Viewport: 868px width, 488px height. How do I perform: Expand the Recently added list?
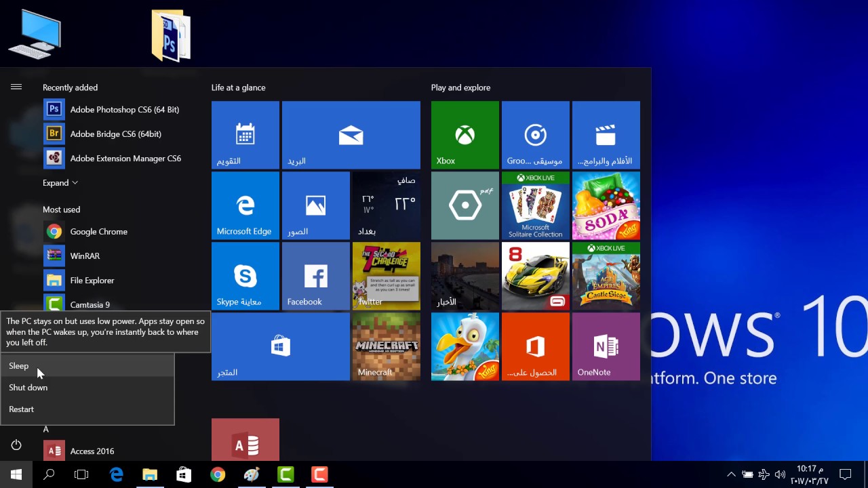(60, 183)
